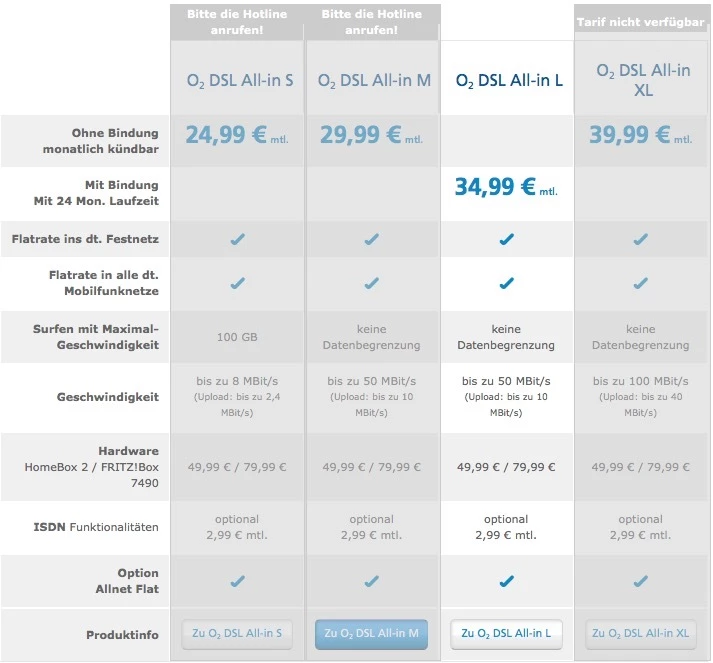Click Festnetz flatrate checkmark for All-in S
The image size is (713, 663).
click(x=237, y=239)
